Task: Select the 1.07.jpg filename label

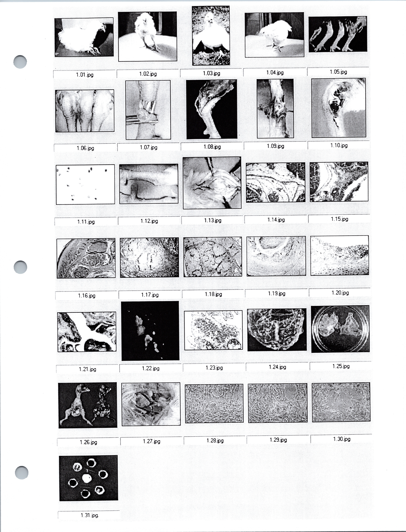Action: click(x=149, y=147)
